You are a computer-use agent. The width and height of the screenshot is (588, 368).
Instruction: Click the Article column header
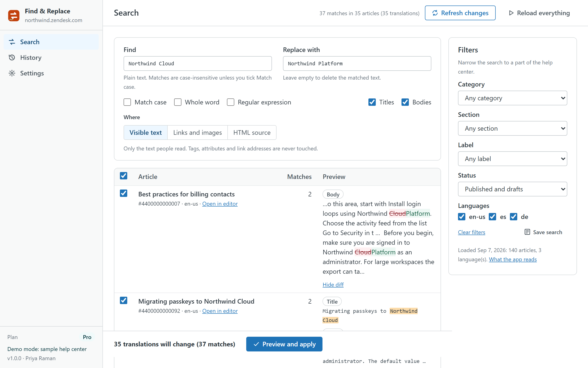coord(148,177)
